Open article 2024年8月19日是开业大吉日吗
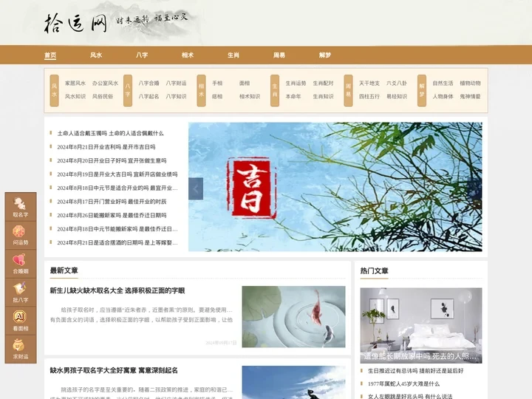 (117, 174)
